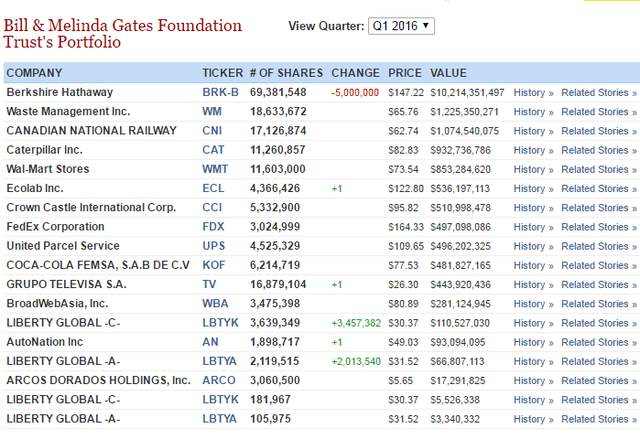
Task: Open History for Grupo Televisa S.A.
Action: (533, 284)
